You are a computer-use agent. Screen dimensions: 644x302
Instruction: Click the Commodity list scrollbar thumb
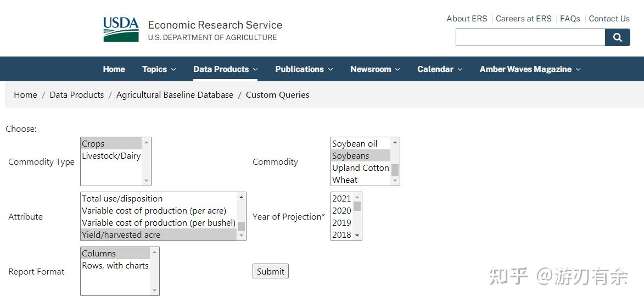click(x=395, y=170)
